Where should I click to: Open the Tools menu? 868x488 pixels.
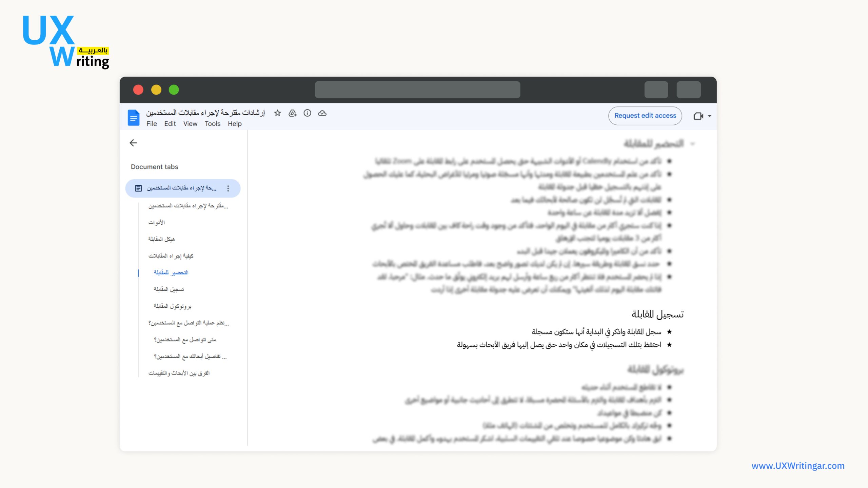click(212, 124)
